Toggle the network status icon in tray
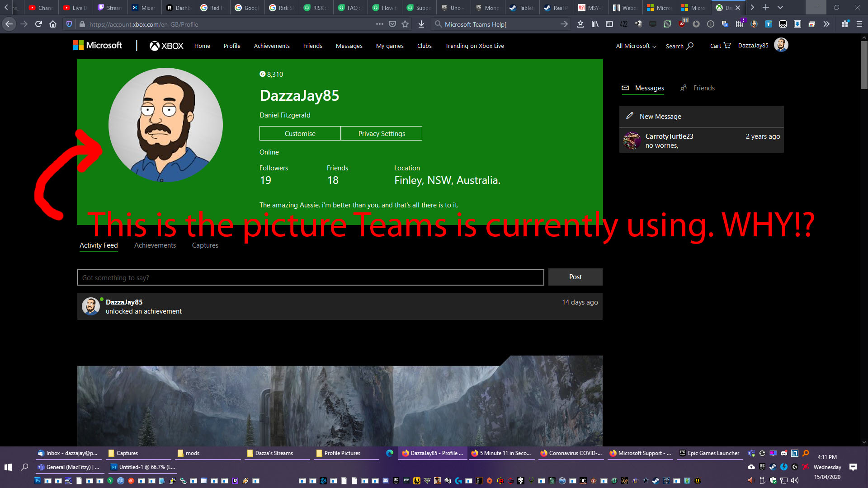The height and width of the screenshot is (488, 868). (x=784, y=481)
